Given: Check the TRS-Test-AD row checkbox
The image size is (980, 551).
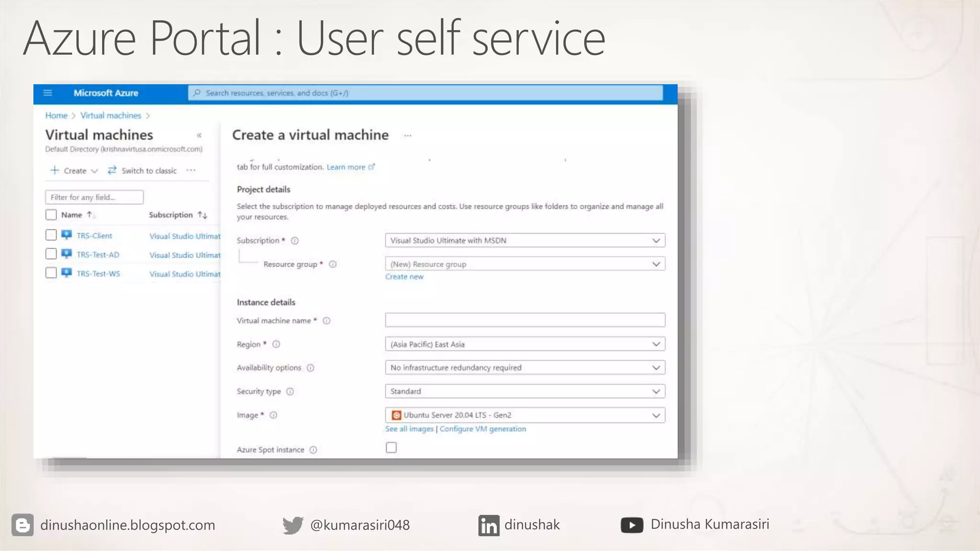Looking at the screenshot, I should [51, 254].
